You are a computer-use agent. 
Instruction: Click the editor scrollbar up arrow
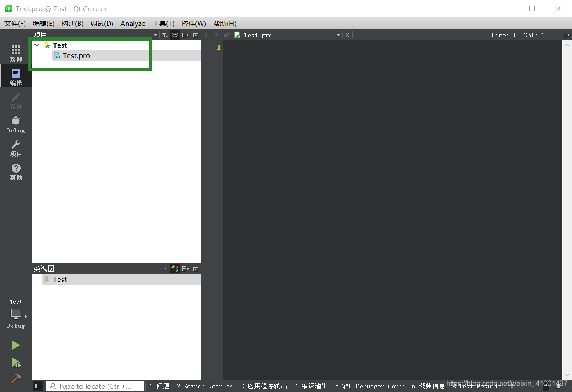pos(567,45)
